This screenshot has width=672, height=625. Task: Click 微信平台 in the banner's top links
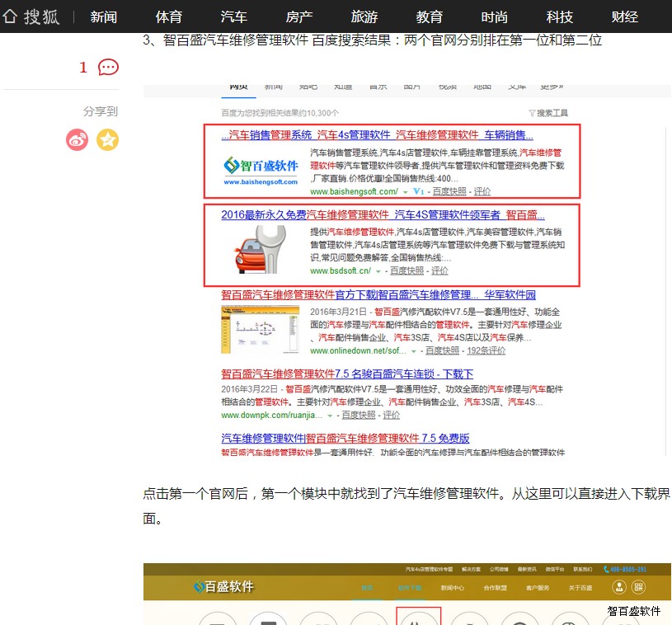(x=555, y=569)
